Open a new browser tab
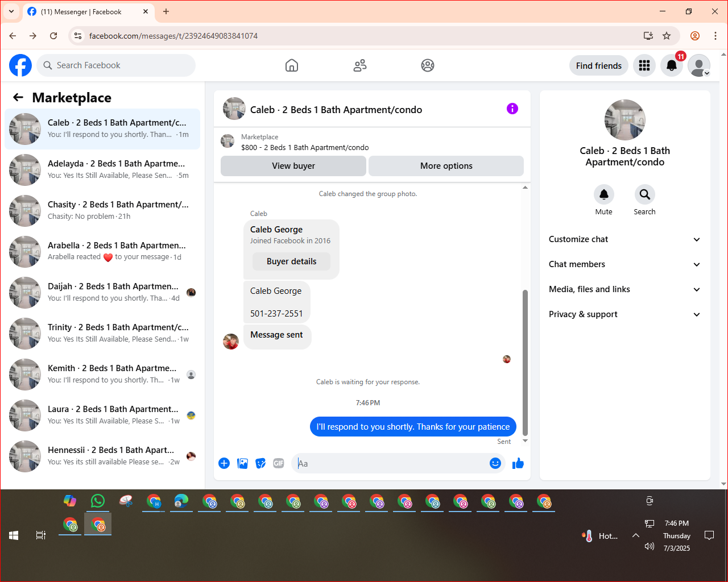 click(x=166, y=11)
